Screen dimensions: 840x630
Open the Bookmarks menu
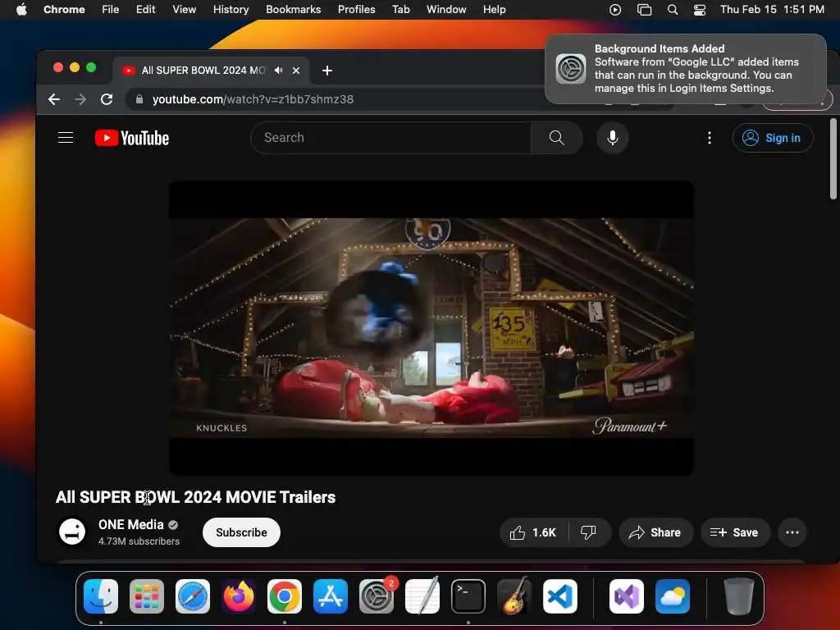click(293, 9)
